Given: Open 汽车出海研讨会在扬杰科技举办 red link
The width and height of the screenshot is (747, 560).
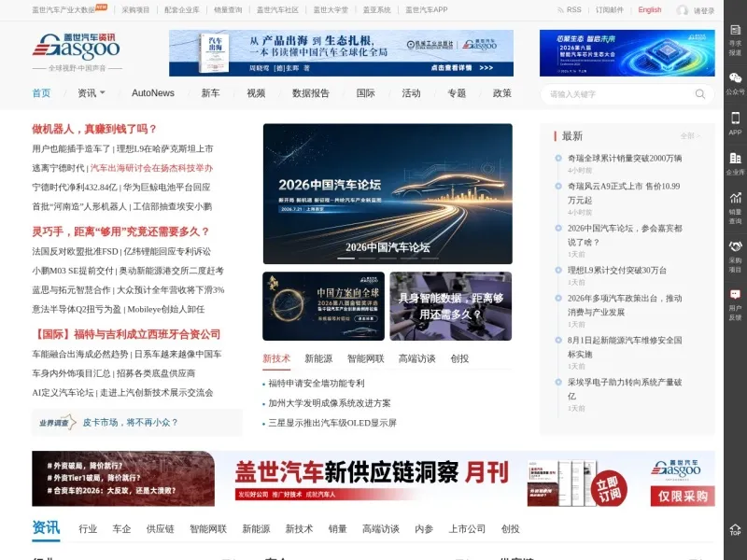Looking at the screenshot, I should click(151, 168).
